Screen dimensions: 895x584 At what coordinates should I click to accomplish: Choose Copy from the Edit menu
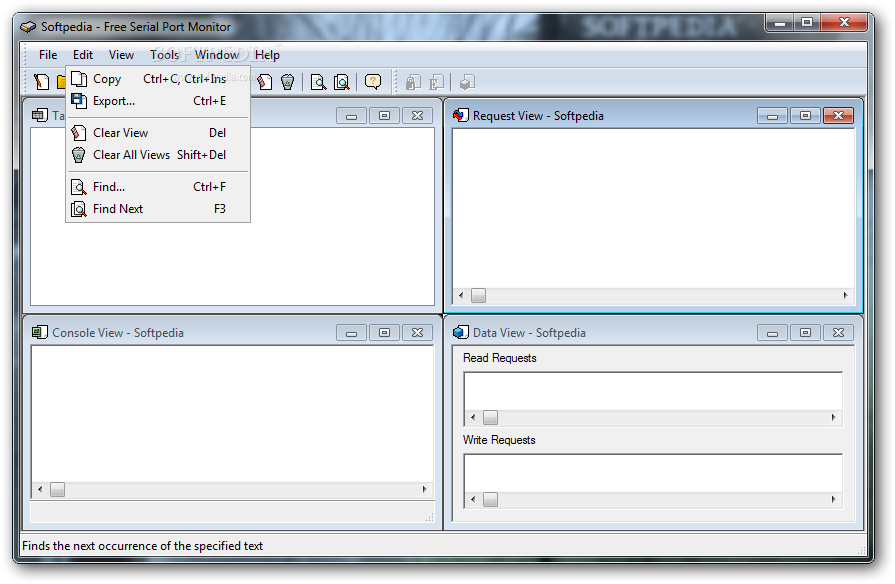click(158, 79)
